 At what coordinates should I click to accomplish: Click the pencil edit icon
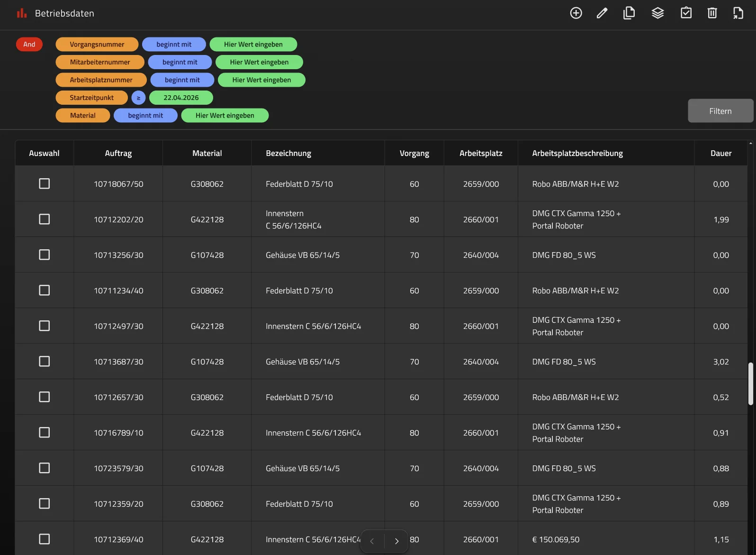click(602, 13)
